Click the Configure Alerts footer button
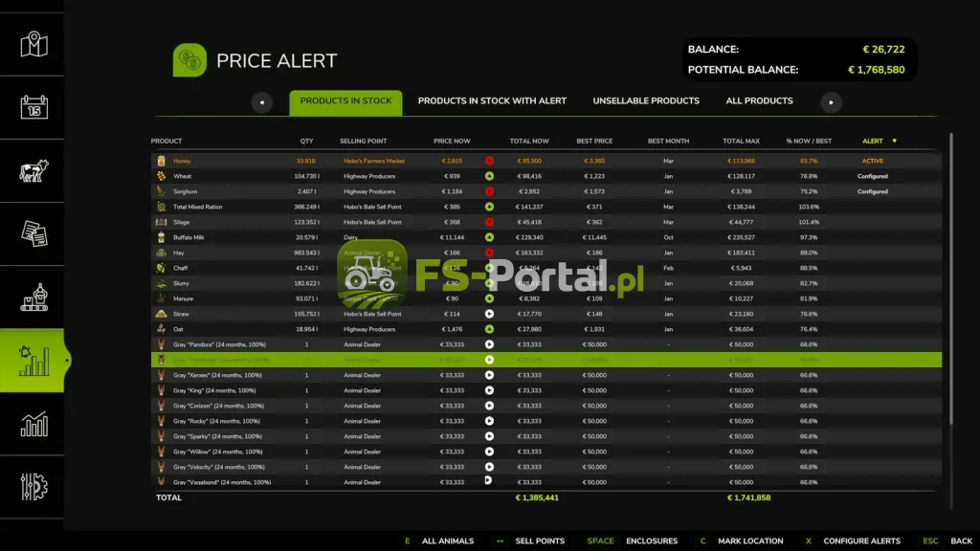 tap(861, 541)
